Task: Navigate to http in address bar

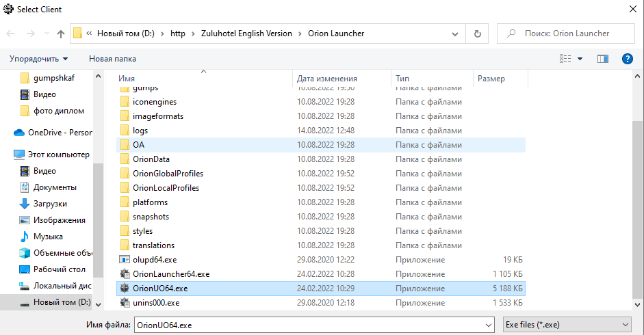Action: tap(178, 33)
